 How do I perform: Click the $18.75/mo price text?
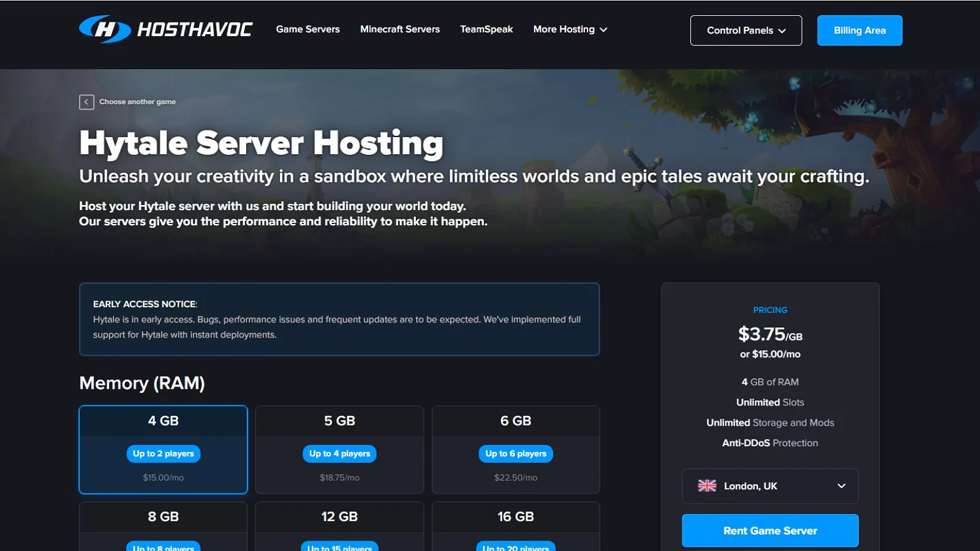point(339,478)
